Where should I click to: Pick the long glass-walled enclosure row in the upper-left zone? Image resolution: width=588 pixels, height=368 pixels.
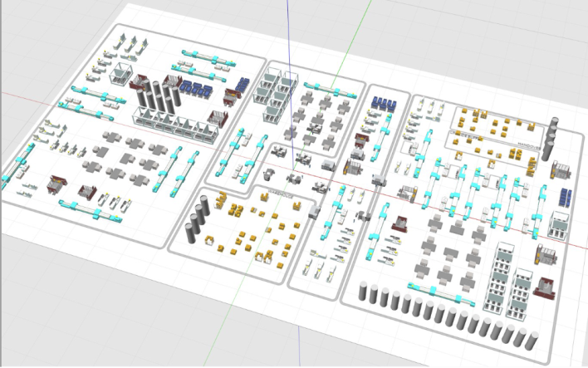(175, 126)
